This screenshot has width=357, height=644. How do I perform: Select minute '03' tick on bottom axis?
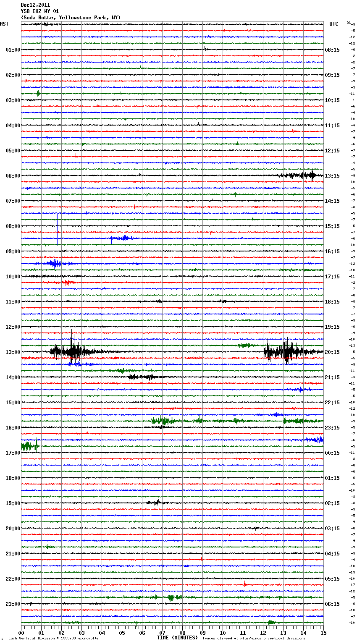[x=81, y=633]
